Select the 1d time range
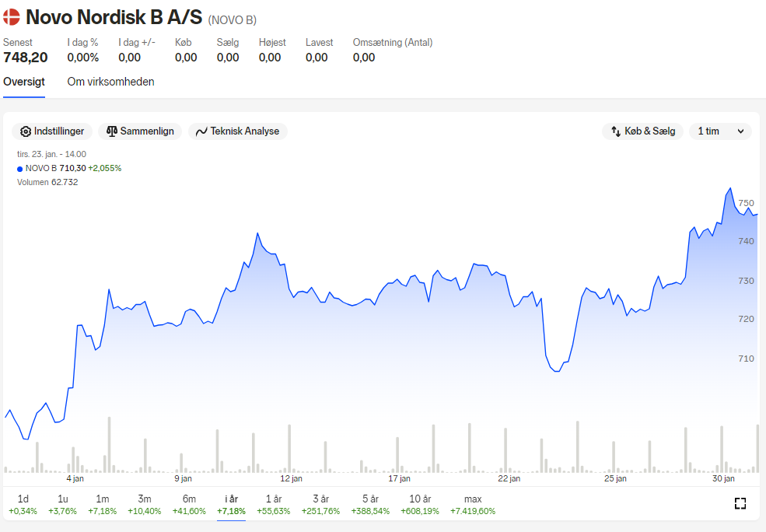The width and height of the screenshot is (766, 532). (23, 505)
